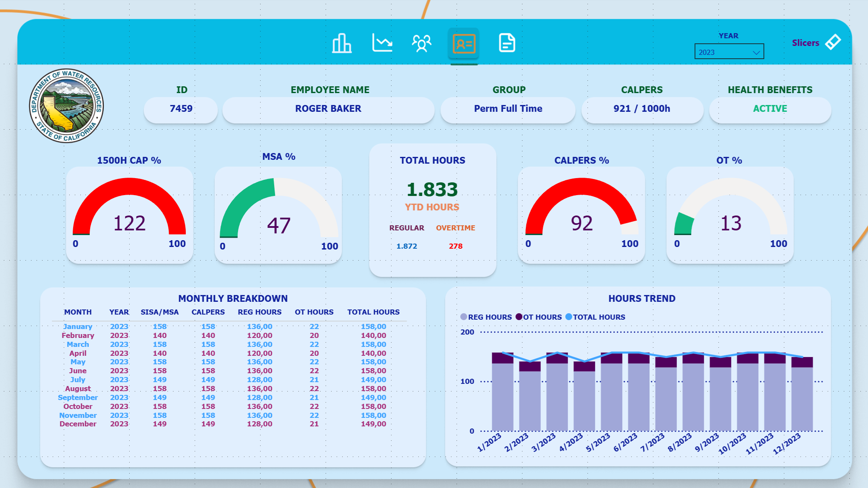This screenshot has width=868, height=488.
Task: Select the ROGER BAKER employee name field
Action: coord(328,109)
